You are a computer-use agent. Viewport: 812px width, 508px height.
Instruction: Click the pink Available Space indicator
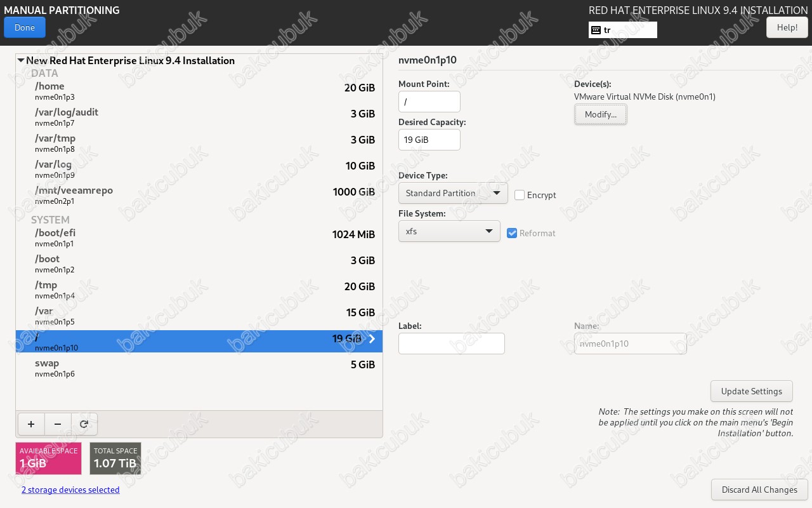[x=48, y=458]
